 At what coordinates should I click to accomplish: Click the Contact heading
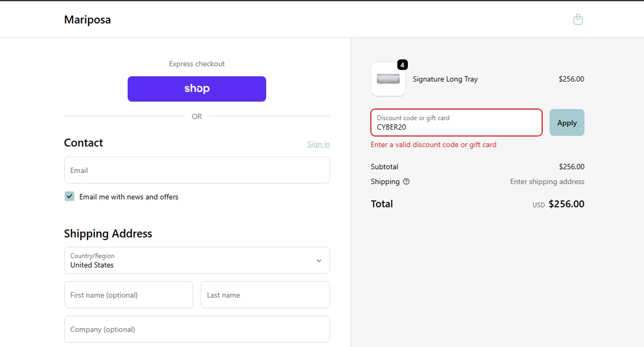coord(84,142)
